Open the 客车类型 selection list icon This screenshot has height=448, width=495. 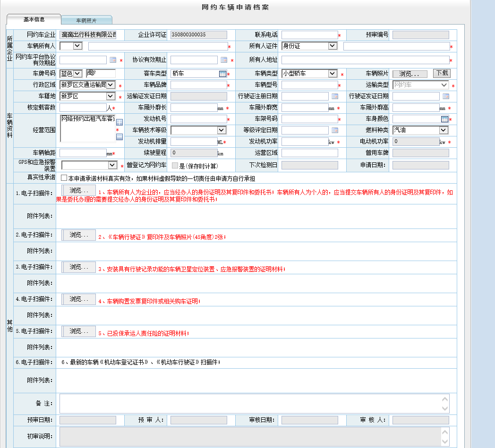(x=222, y=74)
